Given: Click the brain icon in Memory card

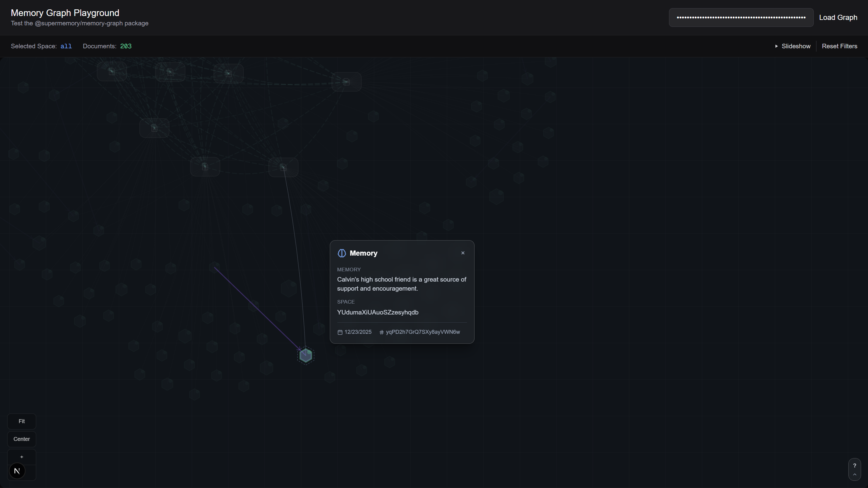Looking at the screenshot, I should click(342, 253).
